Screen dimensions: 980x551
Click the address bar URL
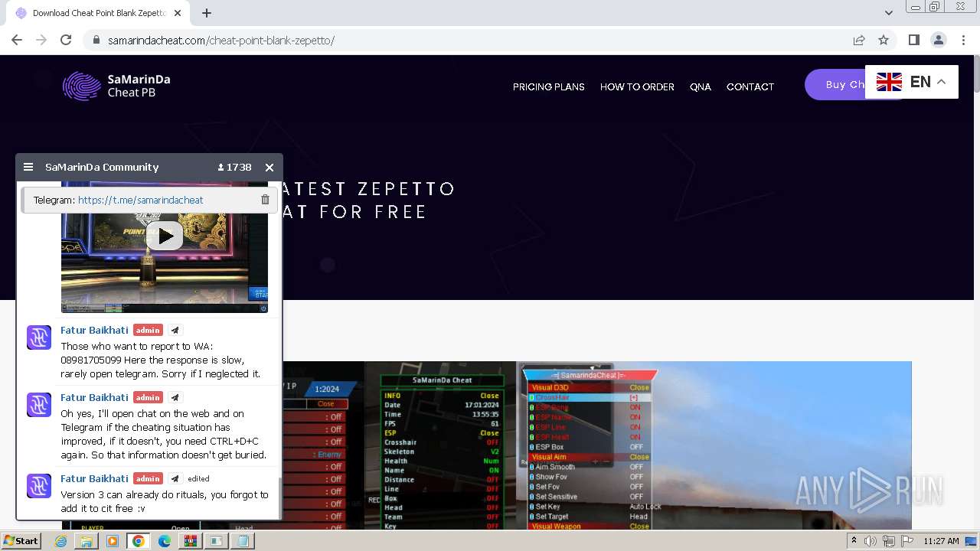tap(221, 41)
